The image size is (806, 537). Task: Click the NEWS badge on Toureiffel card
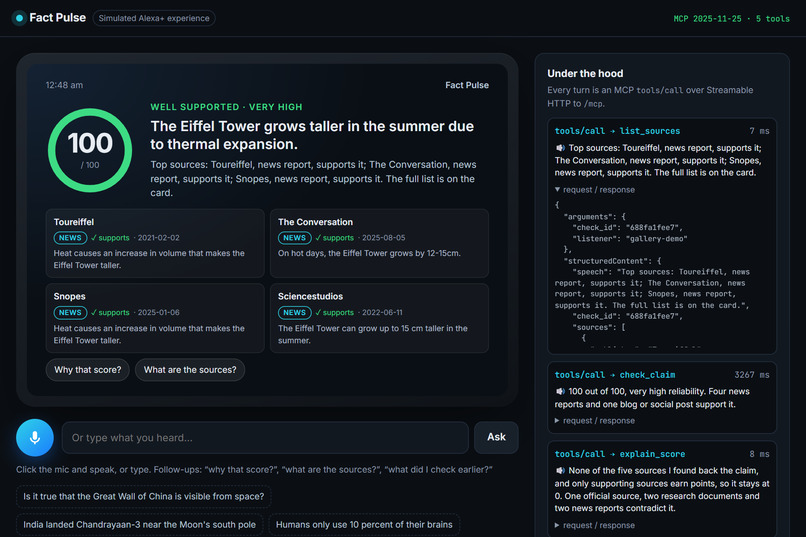click(x=70, y=238)
